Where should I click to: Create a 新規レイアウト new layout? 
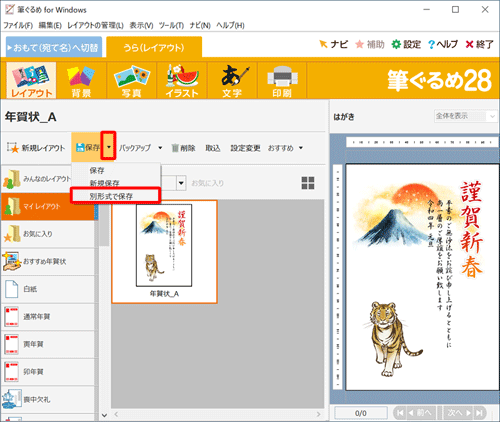point(36,148)
